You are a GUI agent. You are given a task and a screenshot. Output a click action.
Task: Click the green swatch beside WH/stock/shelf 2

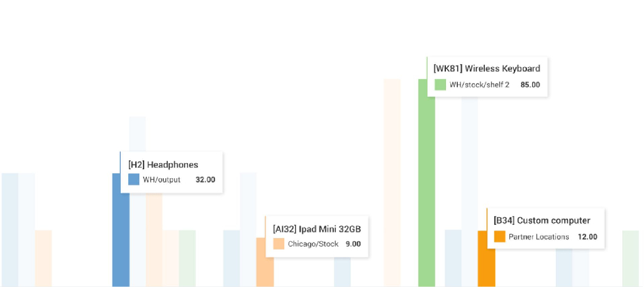pos(440,85)
